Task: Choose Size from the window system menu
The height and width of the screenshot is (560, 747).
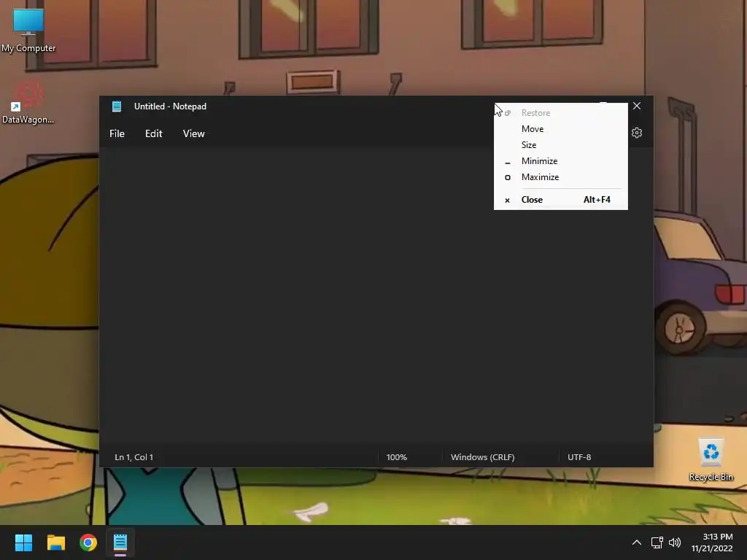Action: [x=561, y=145]
